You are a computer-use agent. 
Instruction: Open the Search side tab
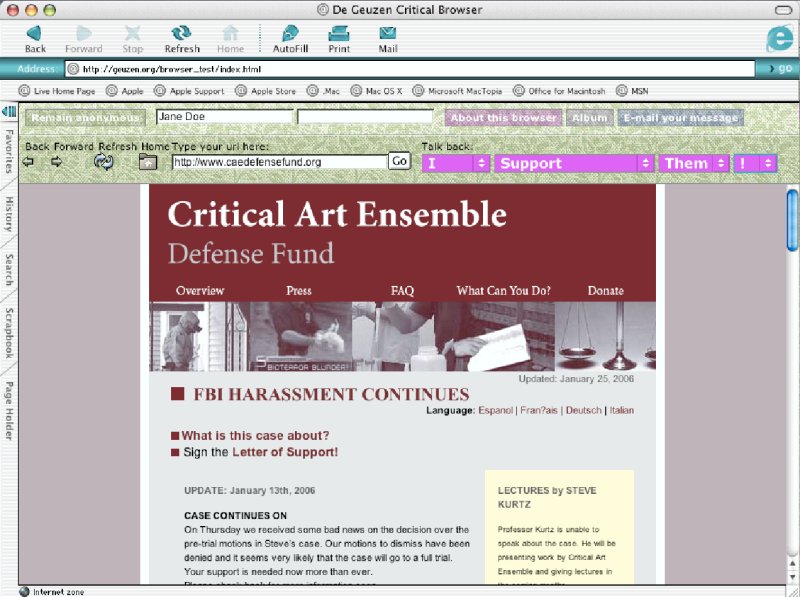tap(9, 269)
